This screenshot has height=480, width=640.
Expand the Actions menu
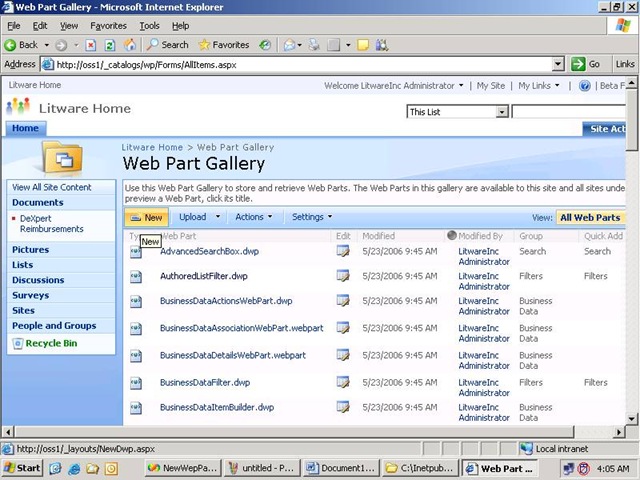point(253,217)
